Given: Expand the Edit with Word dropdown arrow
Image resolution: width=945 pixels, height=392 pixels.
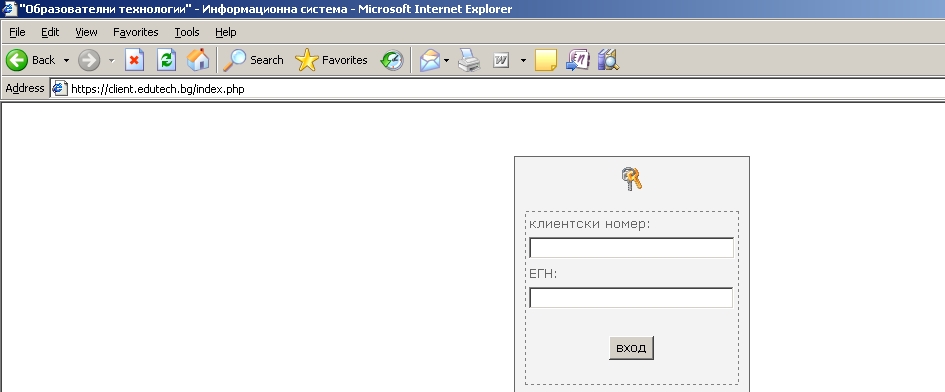Looking at the screenshot, I should [x=523, y=60].
